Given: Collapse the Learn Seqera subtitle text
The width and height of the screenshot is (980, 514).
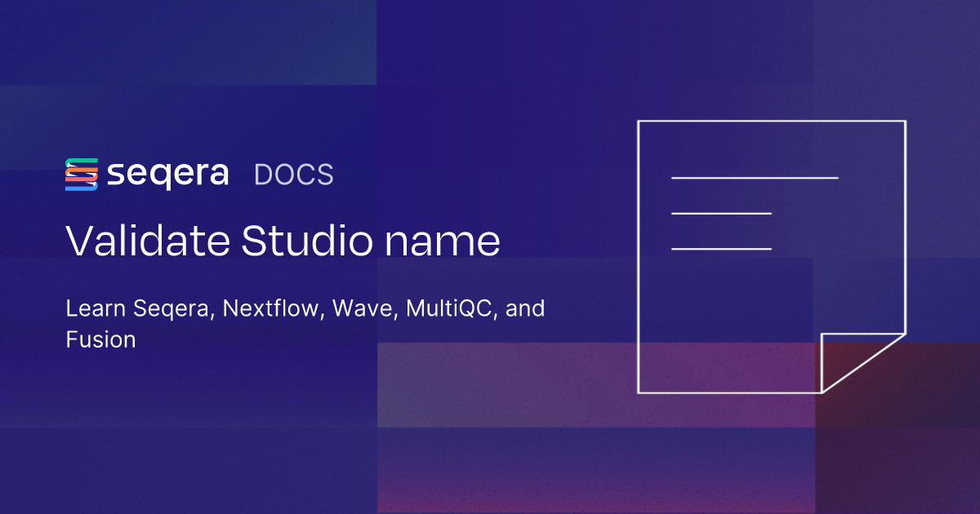Looking at the screenshot, I should pos(305,324).
